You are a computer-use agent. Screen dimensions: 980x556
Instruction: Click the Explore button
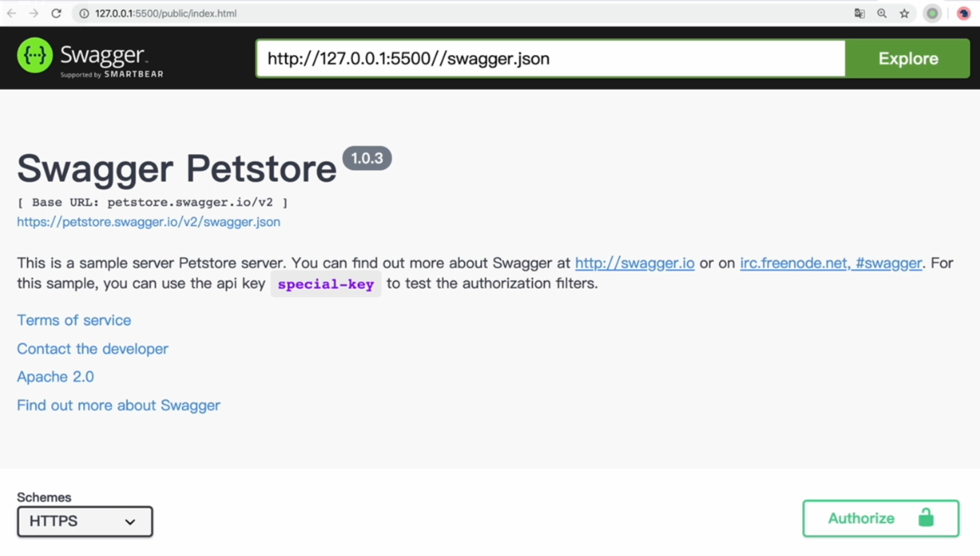[x=907, y=58]
